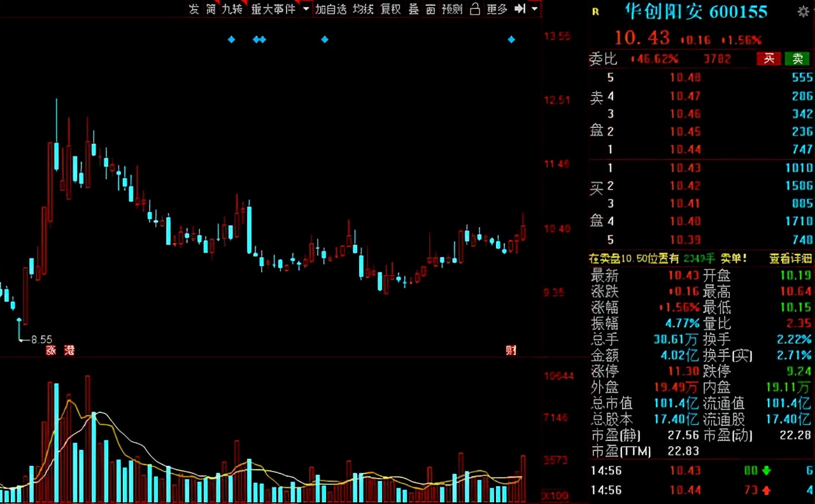This screenshot has width=815, height=504.
Task: Select buy level 3 price 10.41
Action: pyautogui.click(x=685, y=204)
